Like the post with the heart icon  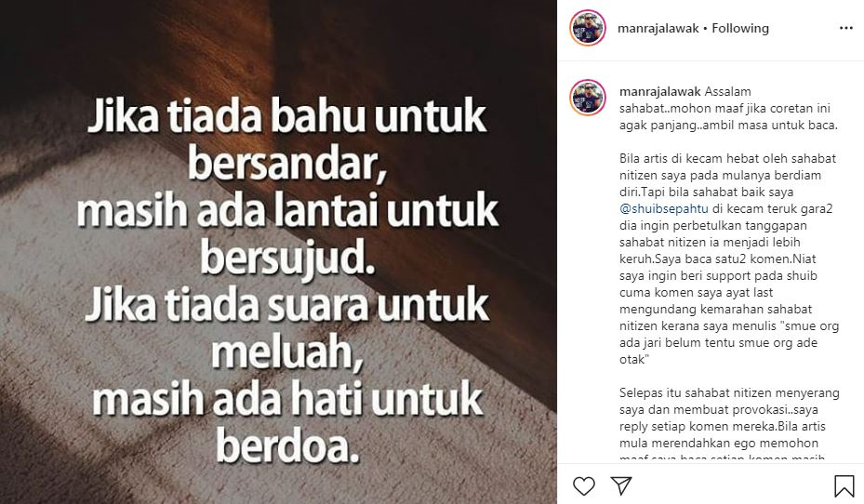coord(584,485)
